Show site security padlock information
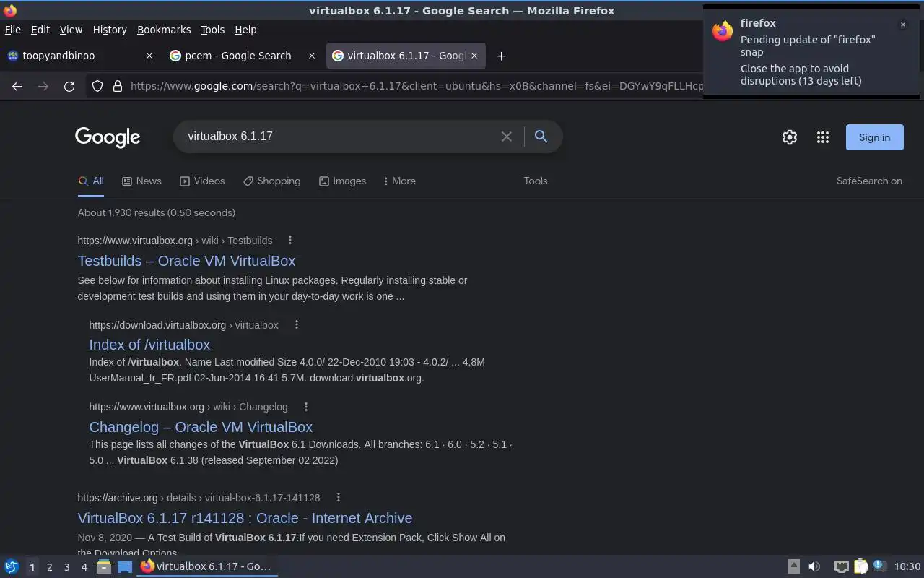The image size is (924, 578). click(x=117, y=86)
